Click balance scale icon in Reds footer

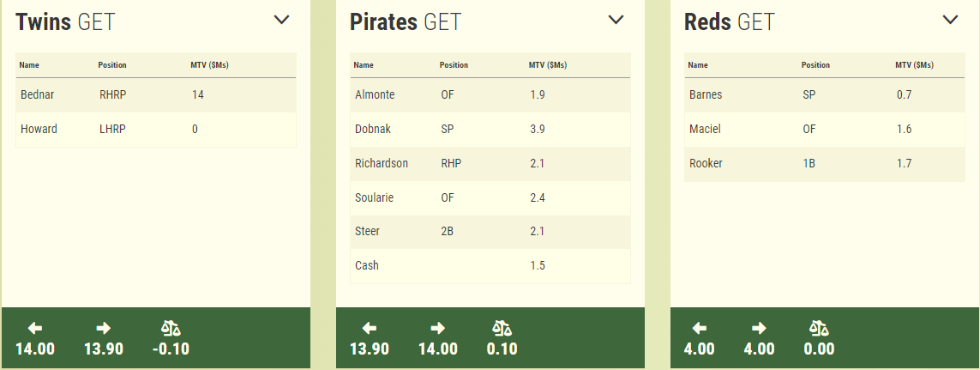(x=819, y=328)
